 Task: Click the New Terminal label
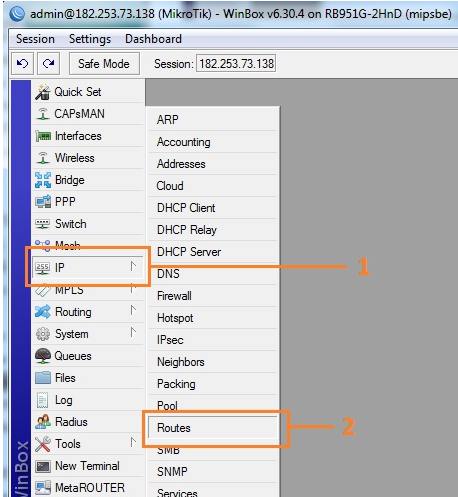point(87,466)
